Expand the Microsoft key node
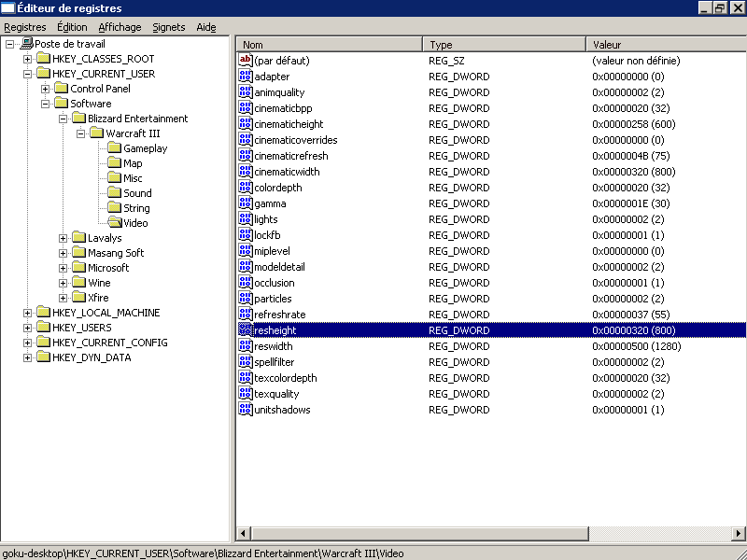 63,268
